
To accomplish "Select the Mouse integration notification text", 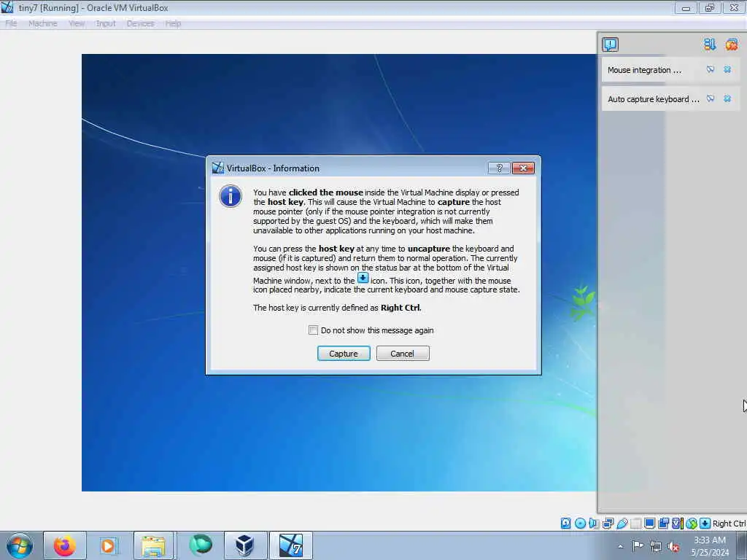I will (x=644, y=70).
